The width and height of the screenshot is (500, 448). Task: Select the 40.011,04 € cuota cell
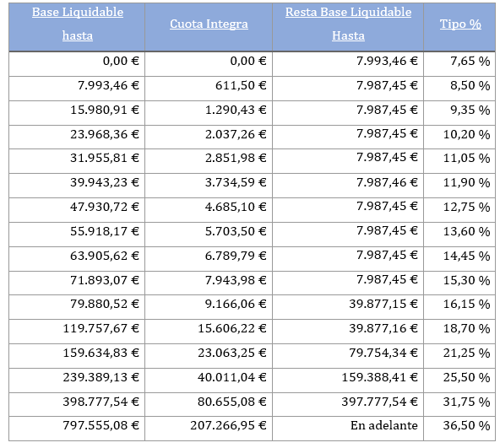(x=209, y=381)
